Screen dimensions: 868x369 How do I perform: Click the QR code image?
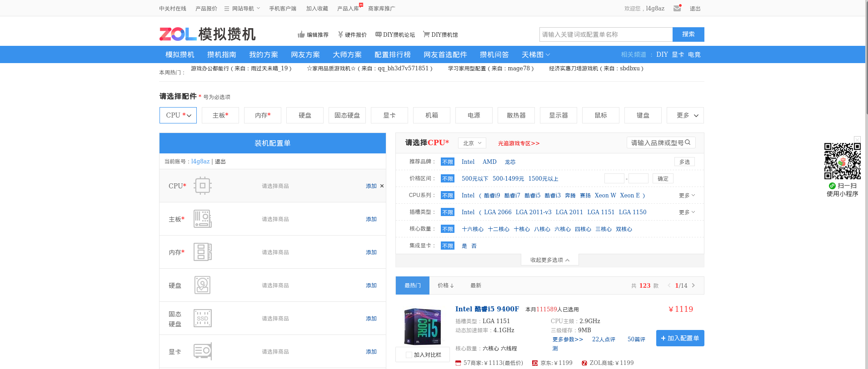click(x=843, y=161)
